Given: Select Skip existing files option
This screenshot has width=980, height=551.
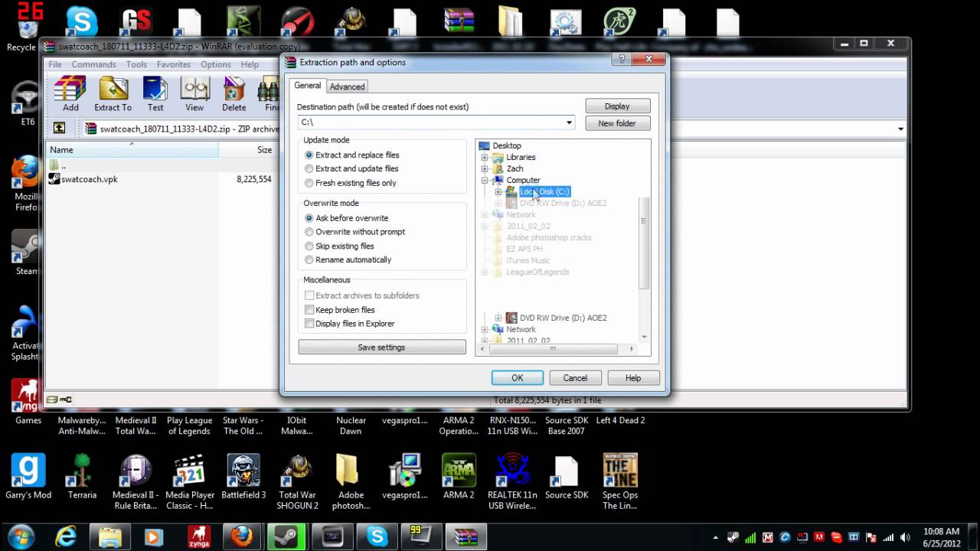Looking at the screenshot, I should click(x=339, y=246).
